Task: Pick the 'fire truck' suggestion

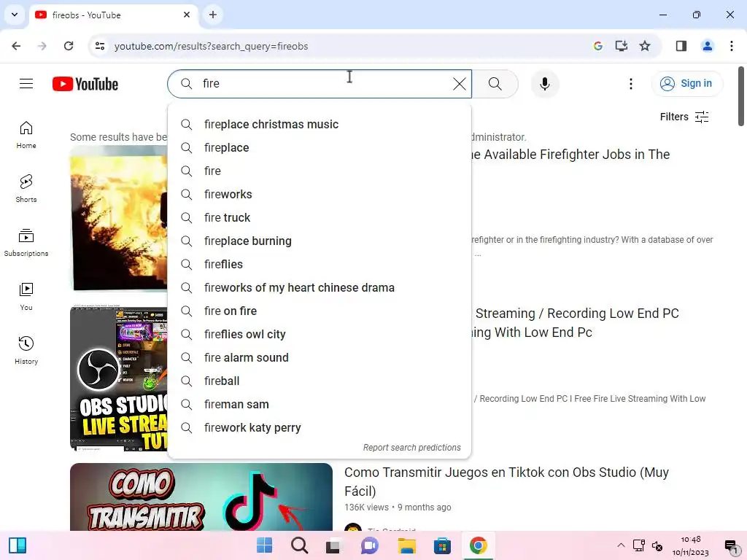Action: point(320,217)
